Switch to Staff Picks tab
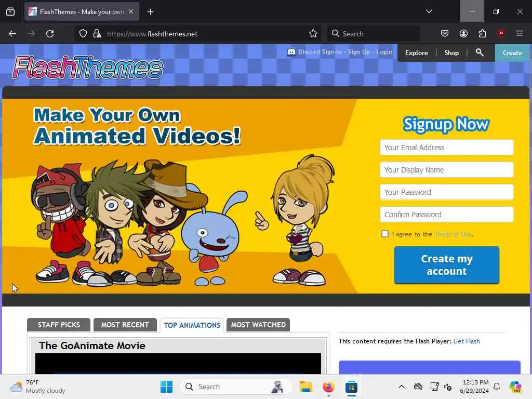Viewport: 532px width, 399px height. [59, 325]
